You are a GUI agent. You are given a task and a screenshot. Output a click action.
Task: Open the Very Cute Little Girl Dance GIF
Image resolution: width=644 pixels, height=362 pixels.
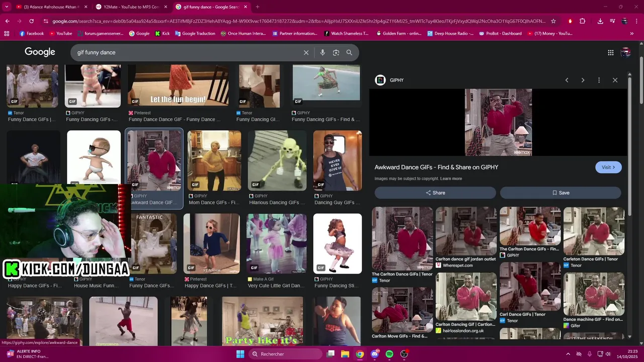coord(277,244)
